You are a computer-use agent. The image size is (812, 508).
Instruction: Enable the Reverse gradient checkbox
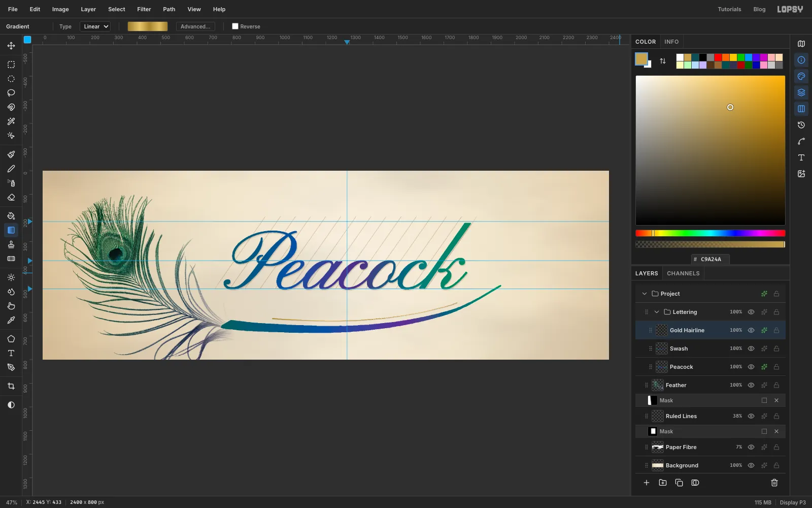coord(235,26)
